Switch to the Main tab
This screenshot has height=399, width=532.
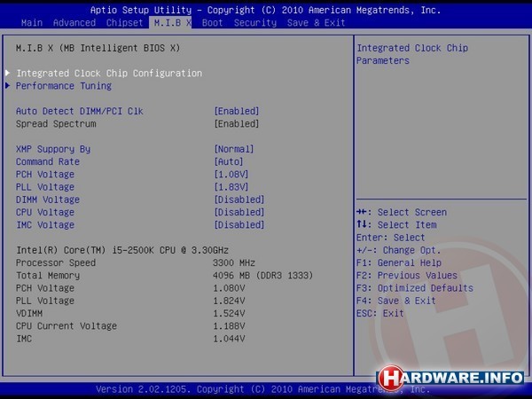(30, 22)
